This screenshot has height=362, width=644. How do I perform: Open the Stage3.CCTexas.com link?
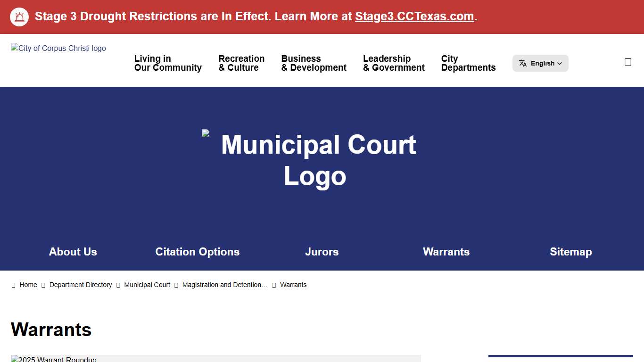click(x=414, y=16)
